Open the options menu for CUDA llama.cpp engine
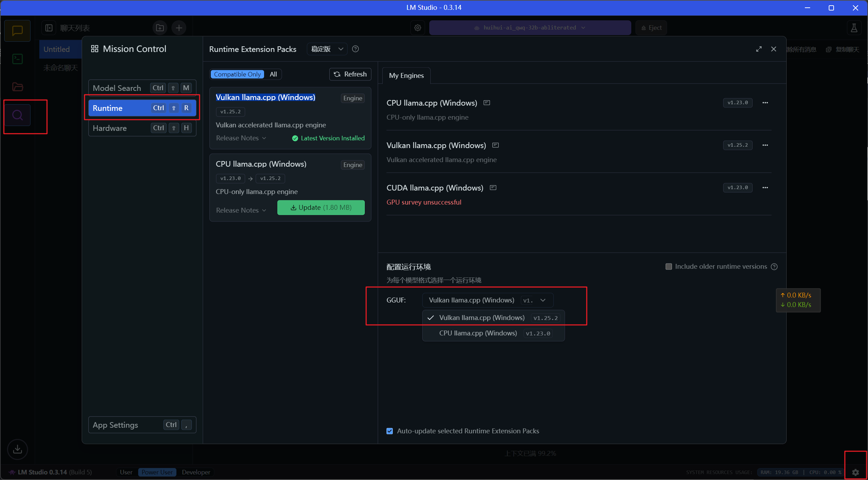Screen dimensions: 868x480 [x=765, y=188]
